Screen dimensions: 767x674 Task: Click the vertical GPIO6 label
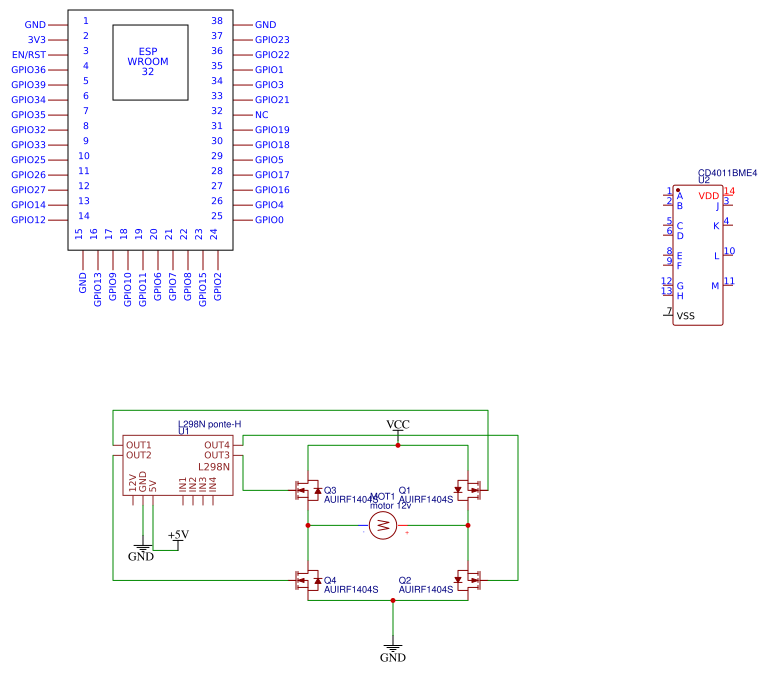point(158,287)
